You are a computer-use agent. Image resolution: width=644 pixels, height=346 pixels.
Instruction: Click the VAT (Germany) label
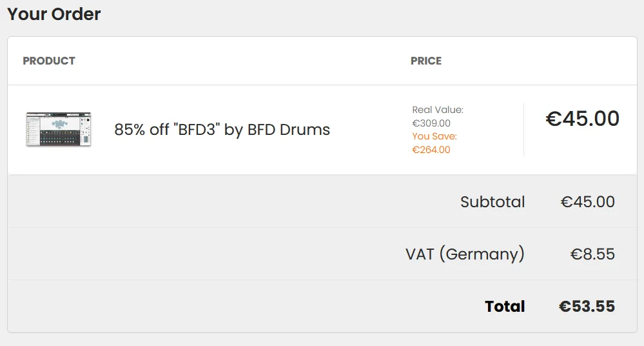click(465, 254)
